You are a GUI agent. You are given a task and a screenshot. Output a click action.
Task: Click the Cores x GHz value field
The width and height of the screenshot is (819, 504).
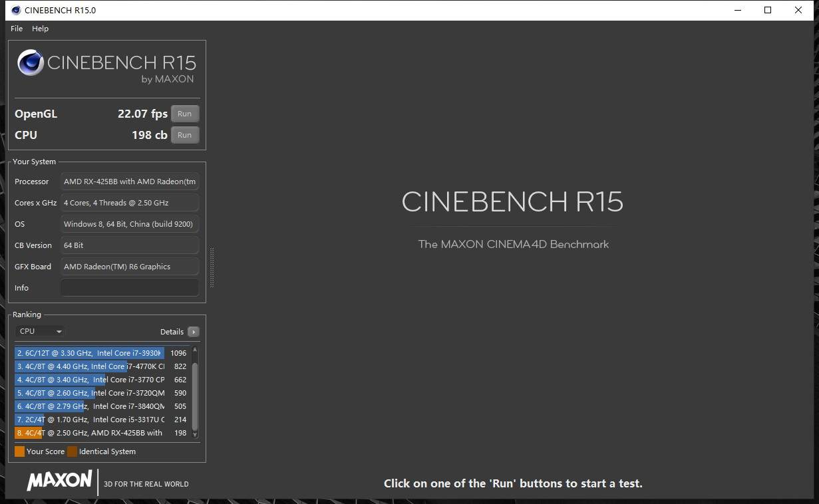coord(130,203)
